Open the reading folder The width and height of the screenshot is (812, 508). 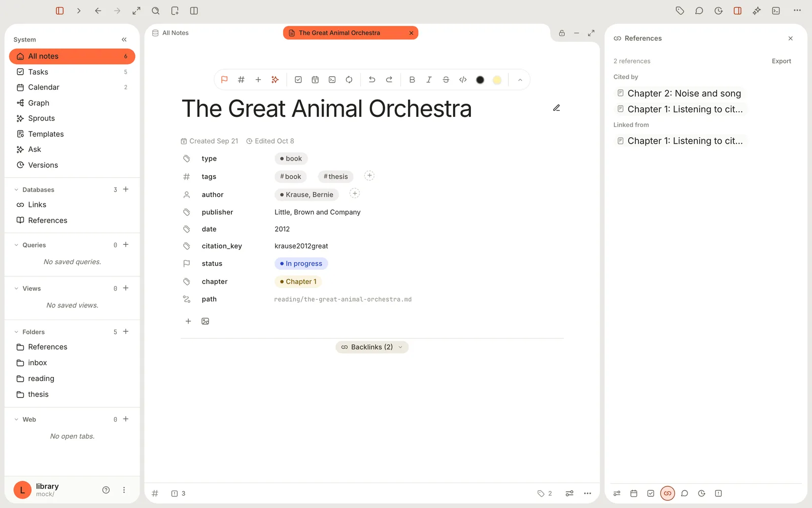(x=72, y=378)
